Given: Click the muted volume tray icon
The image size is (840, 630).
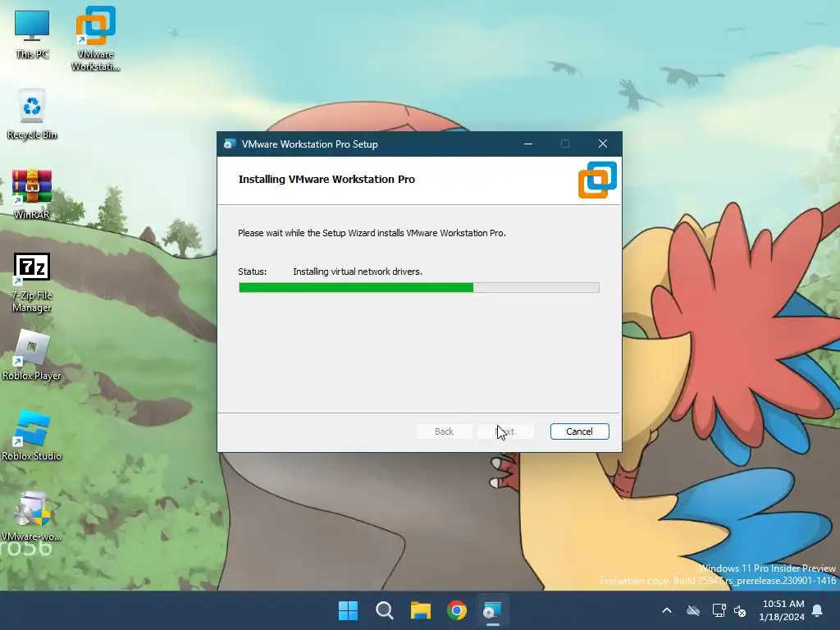Looking at the screenshot, I should tap(740, 610).
